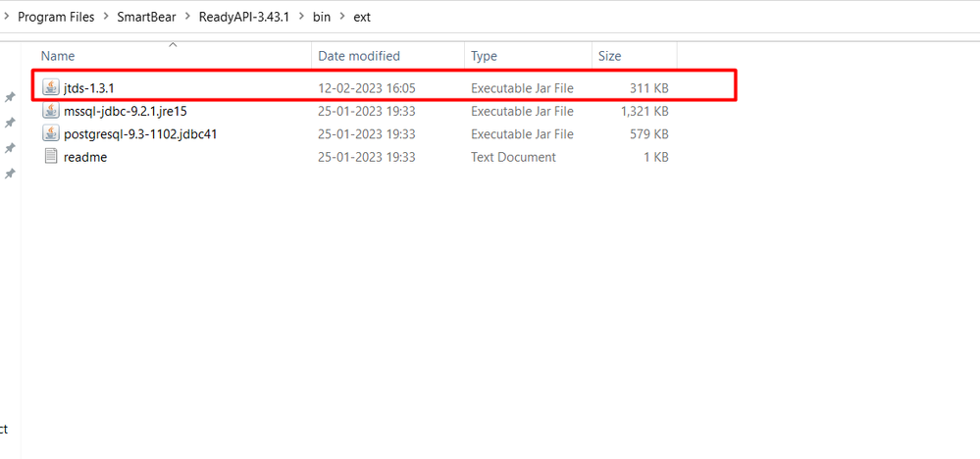Navigate to ReadyAPI-3.43.1 in breadcrumb
The width and height of the screenshot is (980, 459).
click(243, 17)
